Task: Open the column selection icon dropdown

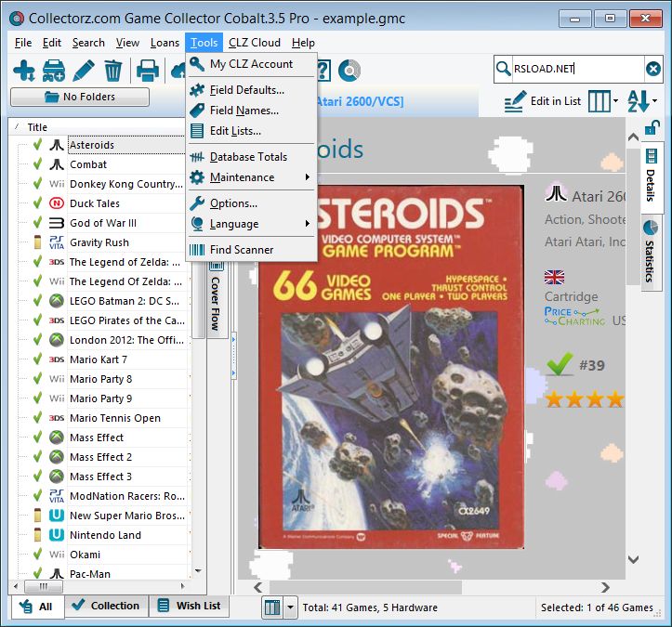Action: (602, 101)
